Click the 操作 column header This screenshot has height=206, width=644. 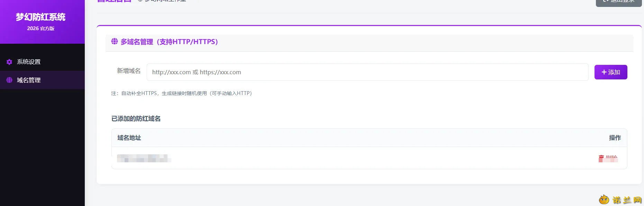[615, 138]
